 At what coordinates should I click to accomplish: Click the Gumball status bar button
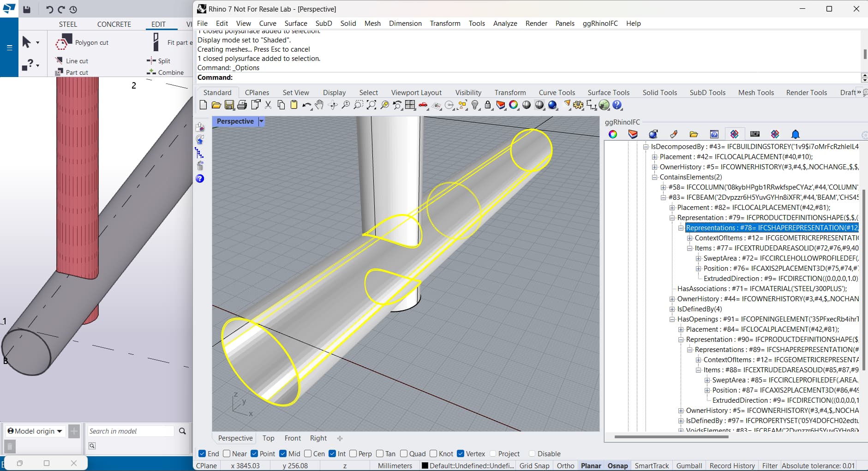point(688,466)
